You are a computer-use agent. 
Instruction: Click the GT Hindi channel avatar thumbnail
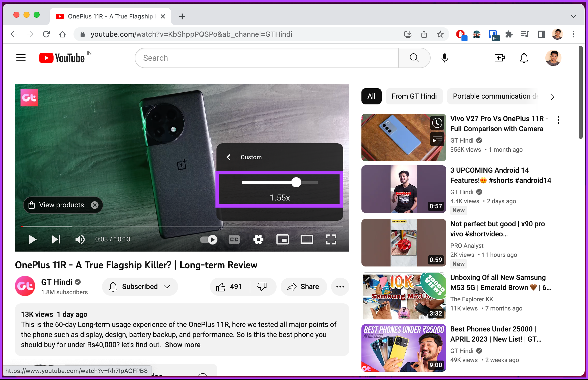pos(25,286)
